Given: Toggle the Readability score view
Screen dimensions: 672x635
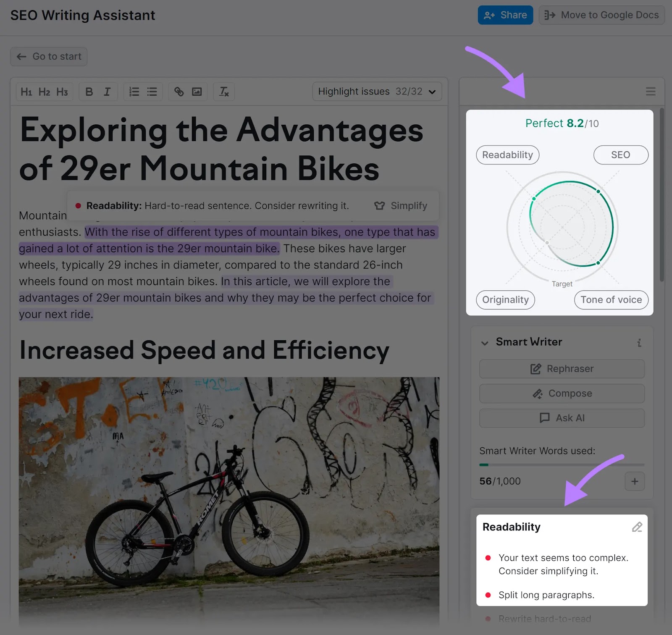Looking at the screenshot, I should point(507,155).
